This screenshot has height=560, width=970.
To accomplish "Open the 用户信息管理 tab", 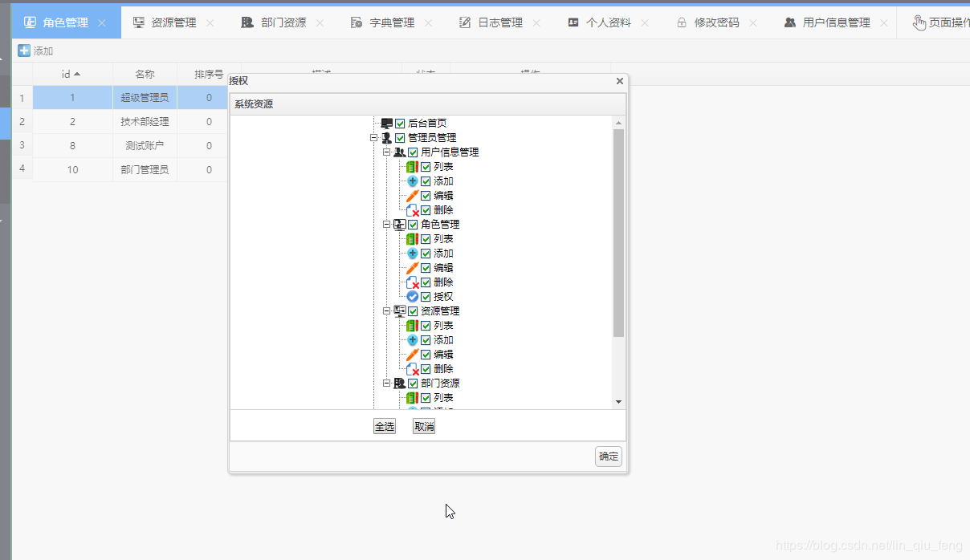I will pos(836,22).
